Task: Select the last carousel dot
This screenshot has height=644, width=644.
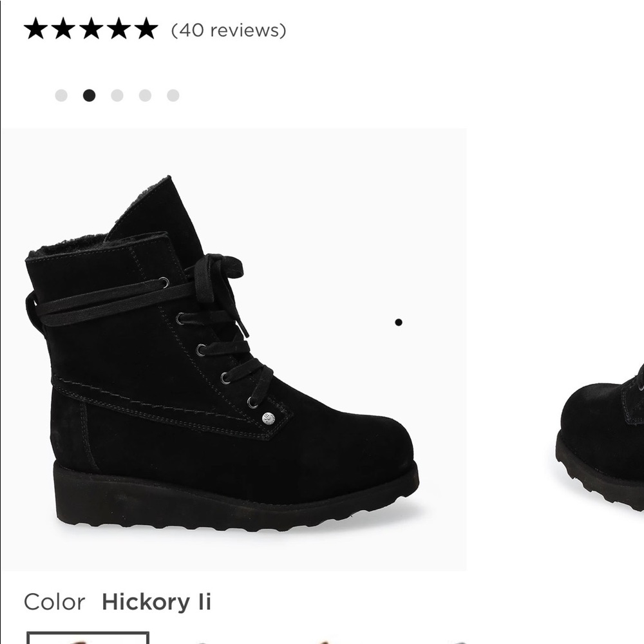Action: click(173, 95)
